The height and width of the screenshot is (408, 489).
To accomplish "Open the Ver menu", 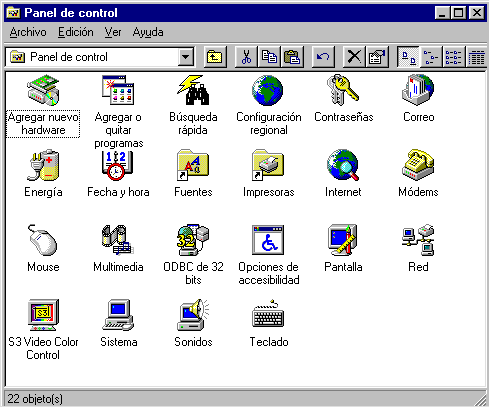I will click(113, 32).
